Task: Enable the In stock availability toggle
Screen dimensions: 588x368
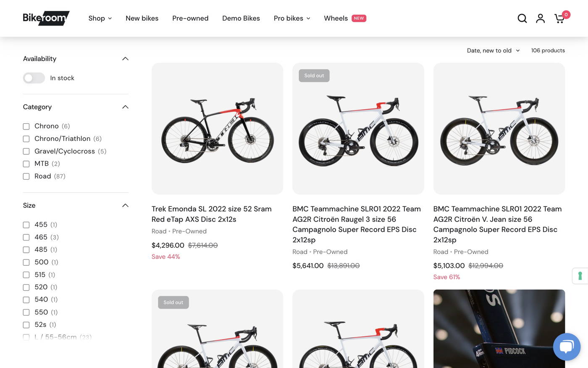Action: [34, 78]
